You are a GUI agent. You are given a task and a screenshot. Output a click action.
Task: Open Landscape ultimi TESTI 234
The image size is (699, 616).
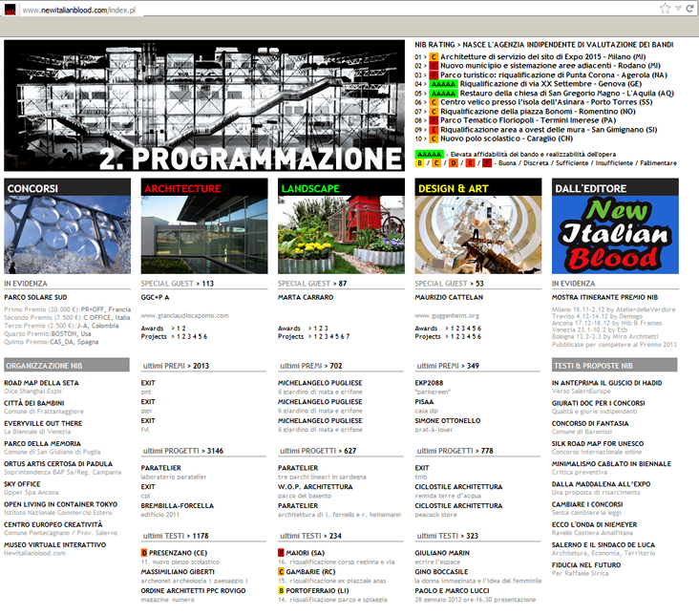click(310, 536)
